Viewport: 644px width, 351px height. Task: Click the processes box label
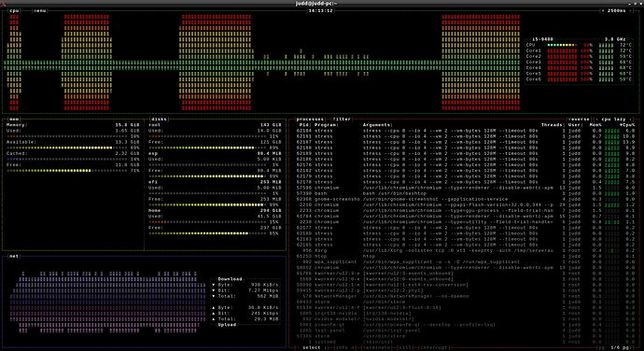coord(310,119)
